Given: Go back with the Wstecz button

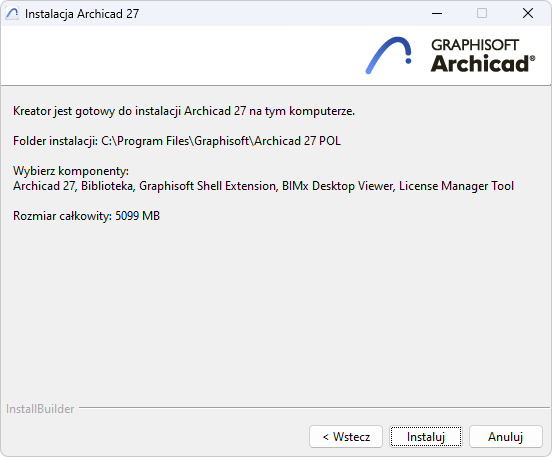Looking at the screenshot, I should [x=346, y=437].
